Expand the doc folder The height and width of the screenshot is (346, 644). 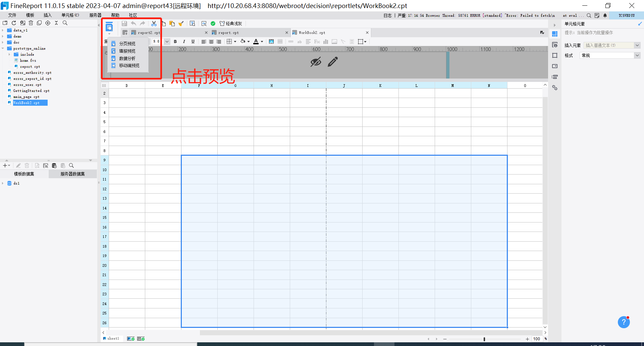[3, 42]
